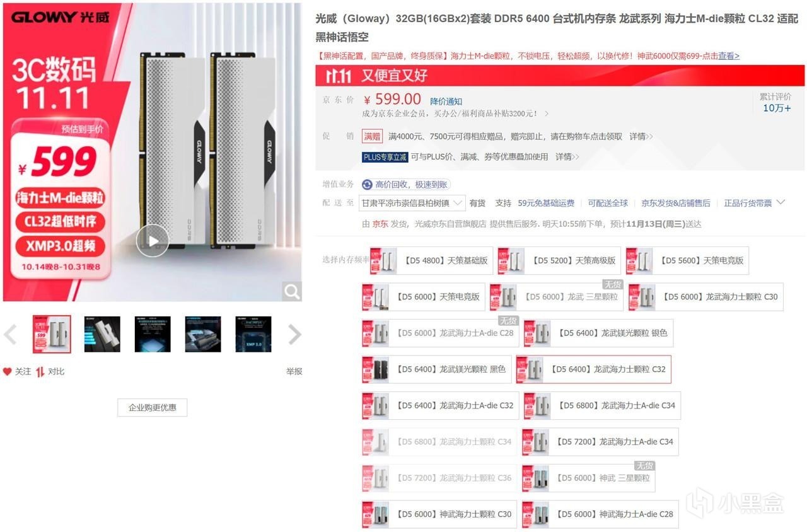Add to compare with 对比 icon

[50, 372]
